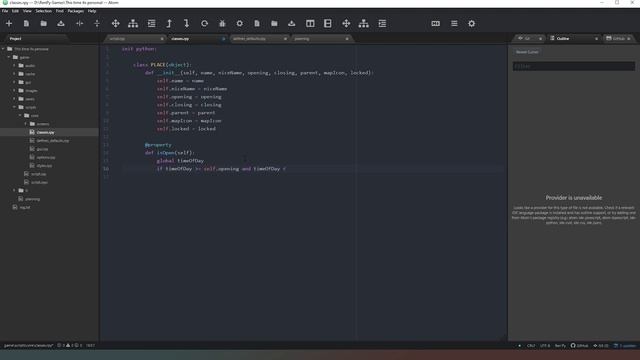Select the Git panel tab
Image resolution: width=640 pixels, height=360 pixels.
point(529,38)
